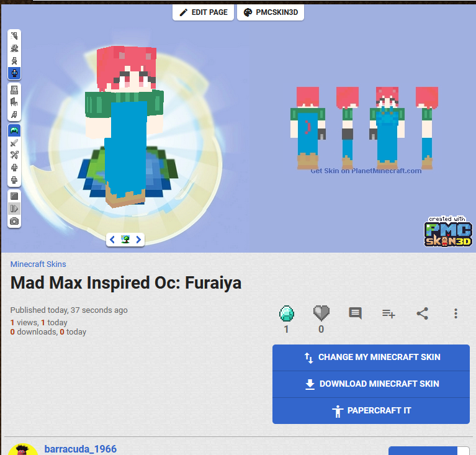Viewport: 476px width, 455px height.
Task: Click the barracuda_1966 avatar image
Action: pyautogui.click(x=23, y=449)
